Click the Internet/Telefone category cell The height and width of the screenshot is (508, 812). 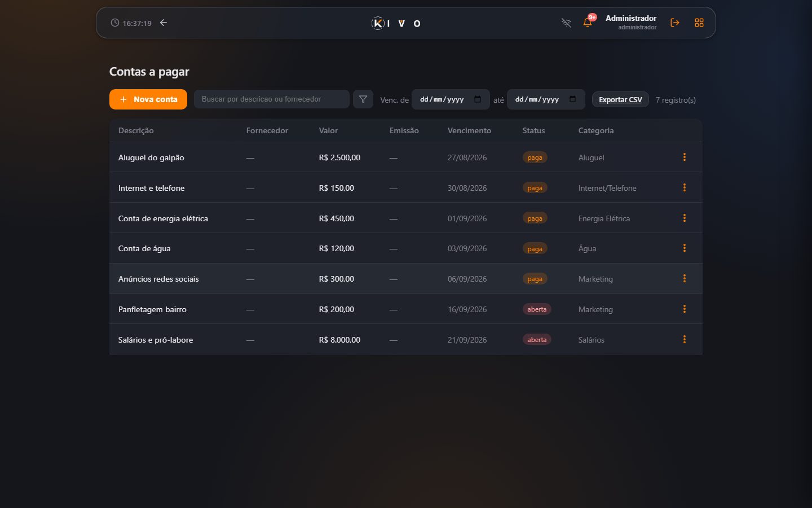click(x=607, y=188)
